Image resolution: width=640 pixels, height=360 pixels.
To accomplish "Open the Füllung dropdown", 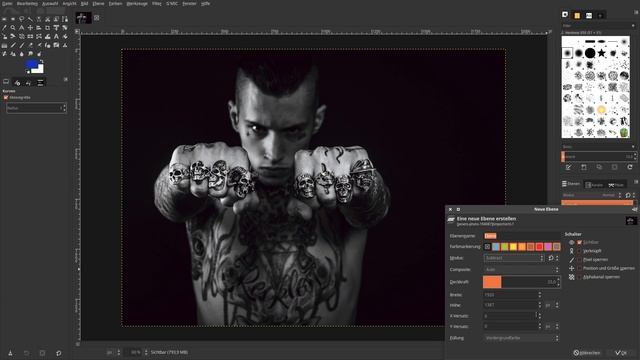I will [521, 338].
